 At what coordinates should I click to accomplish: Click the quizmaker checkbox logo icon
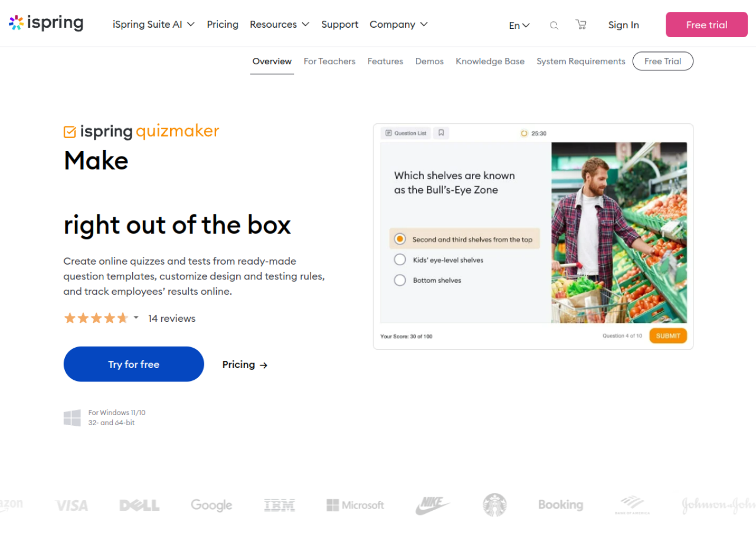[x=70, y=132]
